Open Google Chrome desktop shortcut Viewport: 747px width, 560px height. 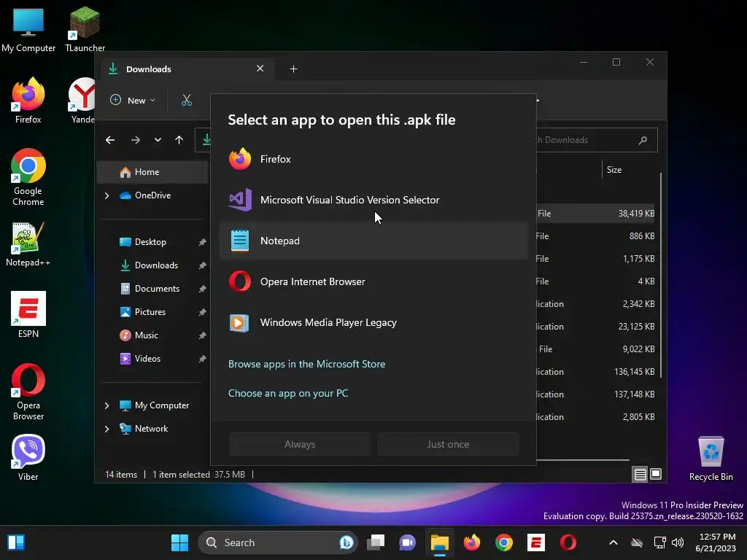(28, 177)
